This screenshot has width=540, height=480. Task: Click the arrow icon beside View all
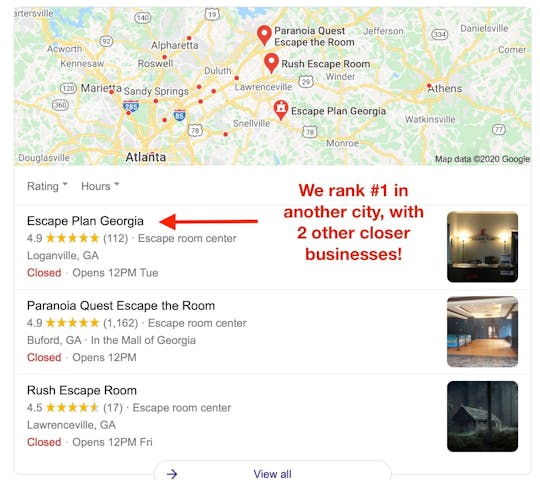point(172,474)
